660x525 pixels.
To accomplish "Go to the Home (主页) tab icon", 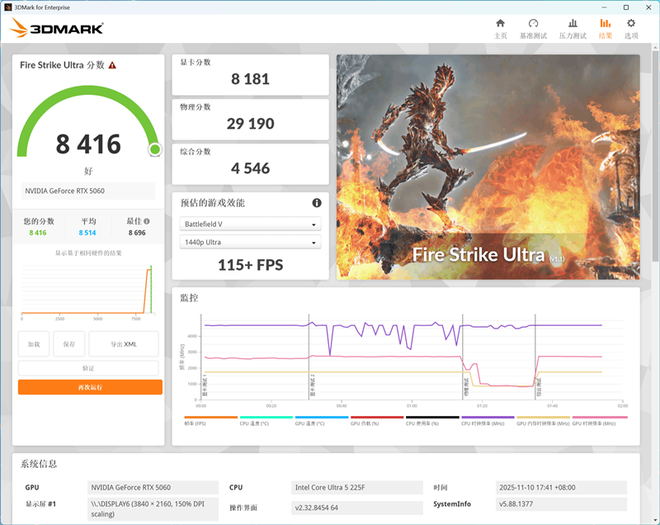I will [x=500, y=28].
